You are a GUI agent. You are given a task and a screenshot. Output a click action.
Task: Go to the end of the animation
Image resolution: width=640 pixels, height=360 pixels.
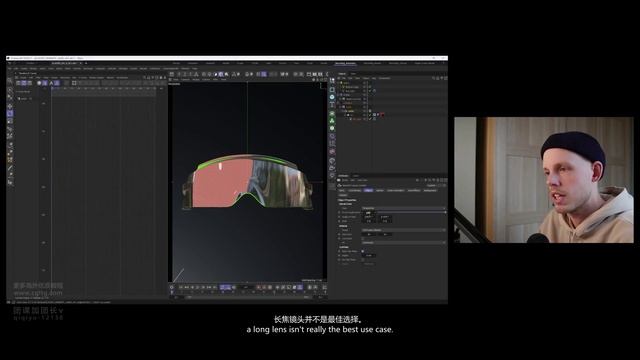(x=215, y=287)
